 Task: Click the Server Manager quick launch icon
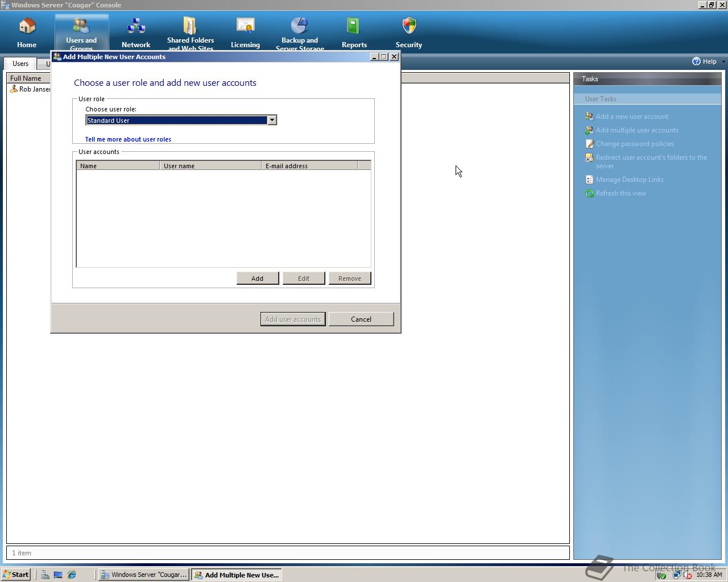[x=45, y=575]
